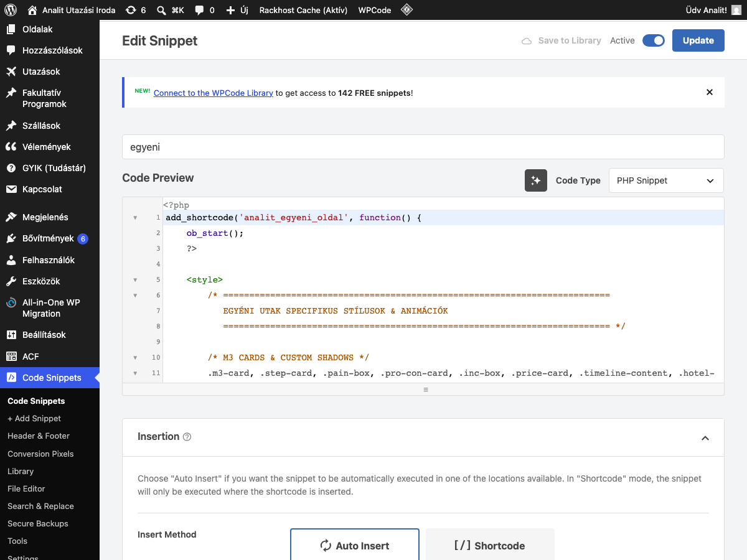Image resolution: width=747 pixels, height=560 pixels.
Task: Open All-in-One WP Migration menu
Action: [50, 308]
